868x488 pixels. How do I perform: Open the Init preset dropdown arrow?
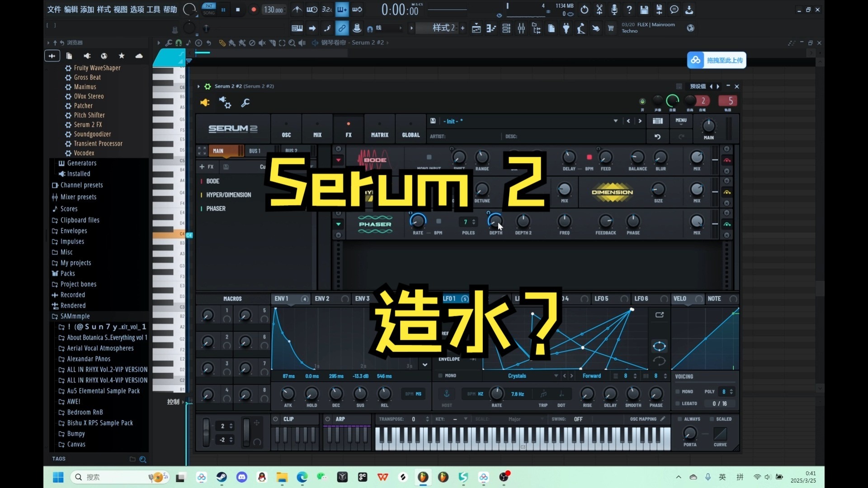pos(615,121)
